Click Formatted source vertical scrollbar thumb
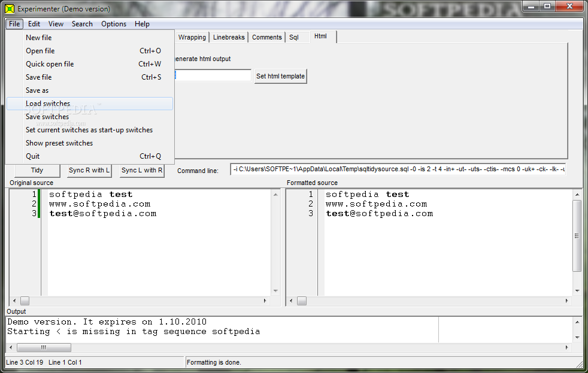This screenshot has height=373, width=588. click(x=577, y=236)
